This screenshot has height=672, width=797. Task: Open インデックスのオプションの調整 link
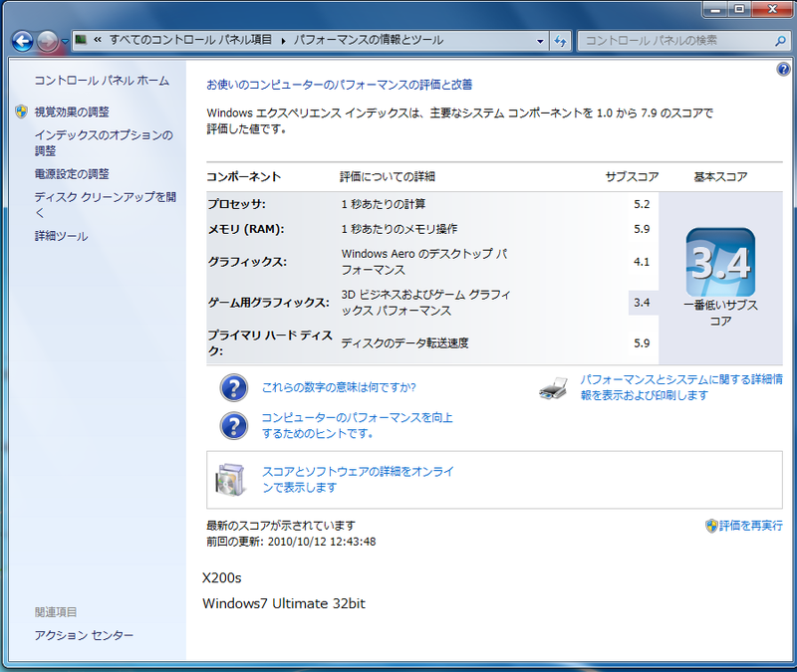(x=104, y=142)
